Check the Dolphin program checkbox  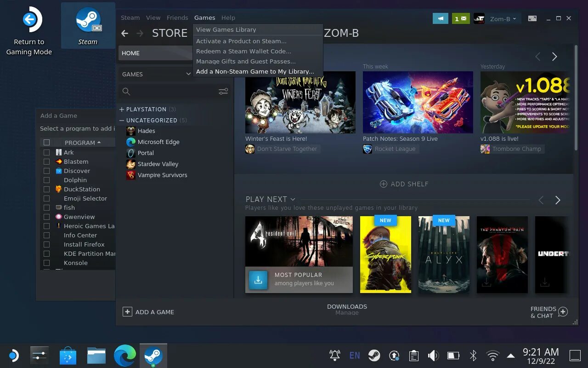click(x=46, y=180)
